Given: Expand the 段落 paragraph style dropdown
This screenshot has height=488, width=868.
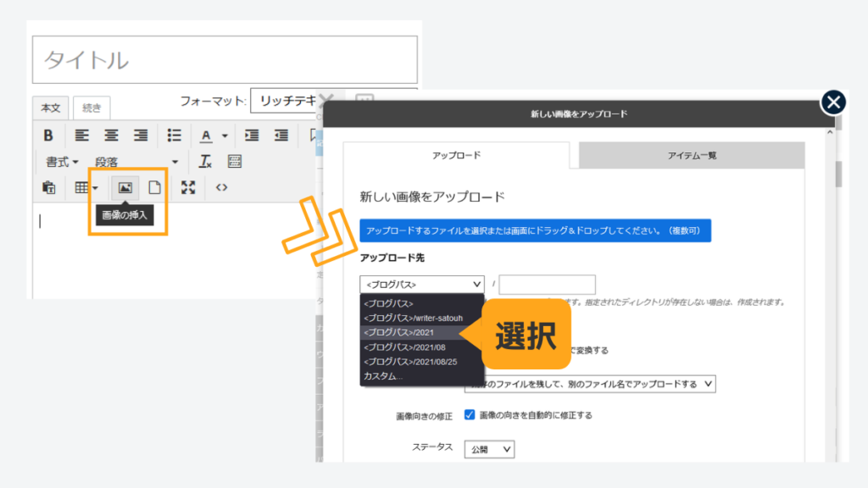Looking at the screenshot, I should (x=136, y=162).
